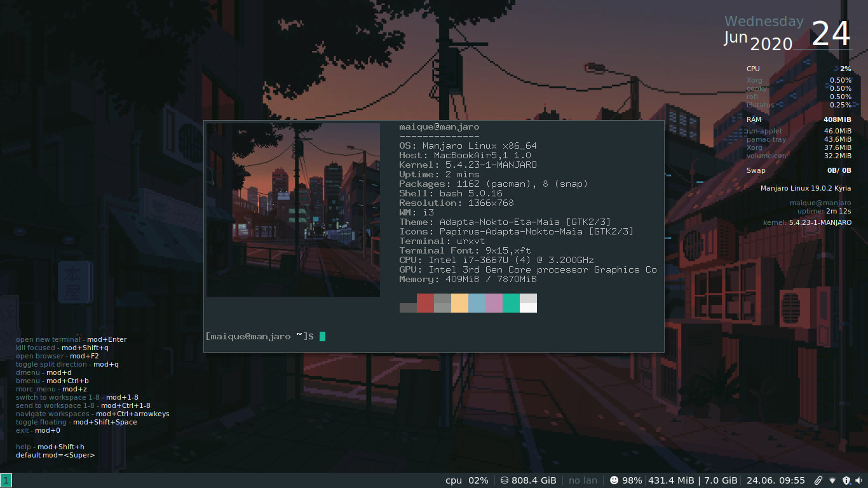
Task: Click the red swatch in the terminal color strip
Action: point(426,303)
